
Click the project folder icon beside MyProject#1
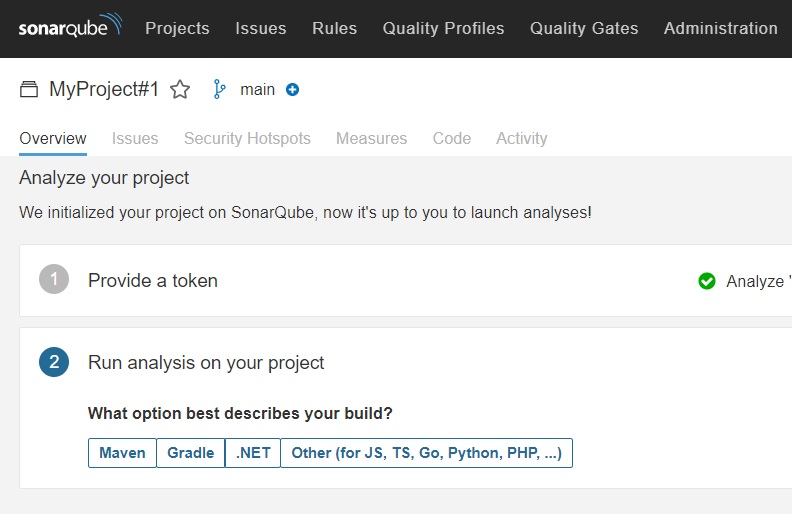(29, 89)
